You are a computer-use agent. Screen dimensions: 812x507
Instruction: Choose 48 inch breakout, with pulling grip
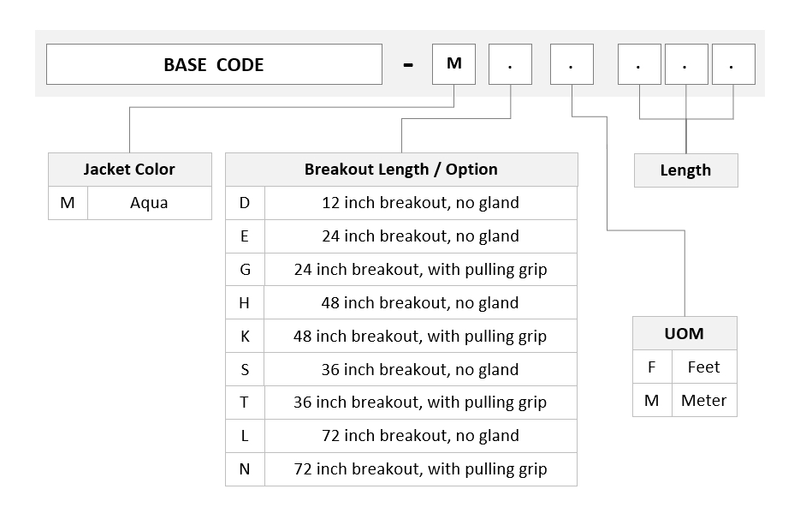pyautogui.click(x=401, y=336)
